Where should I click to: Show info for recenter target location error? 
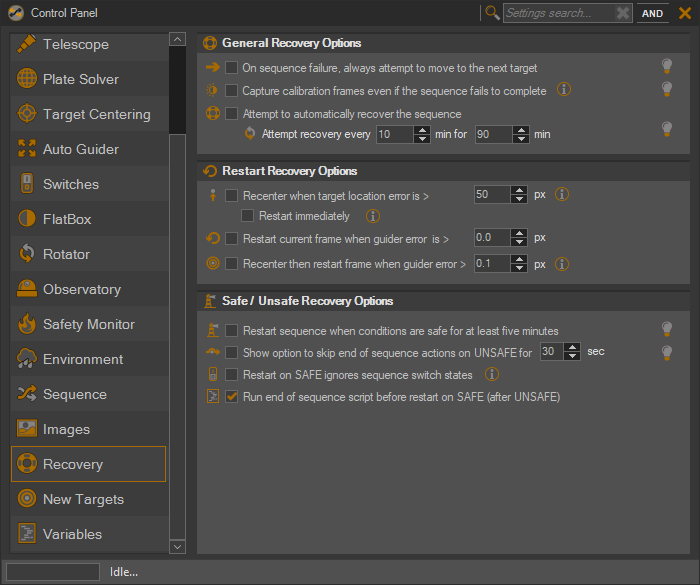pyautogui.click(x=562, y=194)
